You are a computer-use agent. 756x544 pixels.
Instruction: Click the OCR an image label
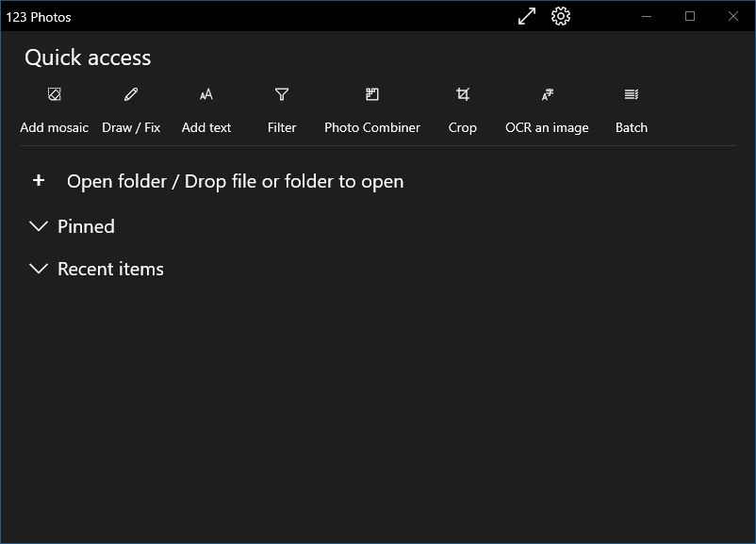548,128
